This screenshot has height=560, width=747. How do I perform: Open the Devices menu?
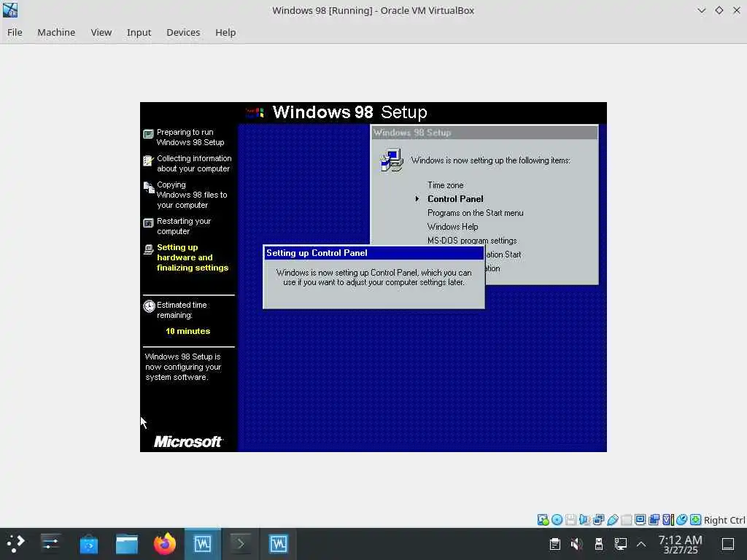pos(183,32)
